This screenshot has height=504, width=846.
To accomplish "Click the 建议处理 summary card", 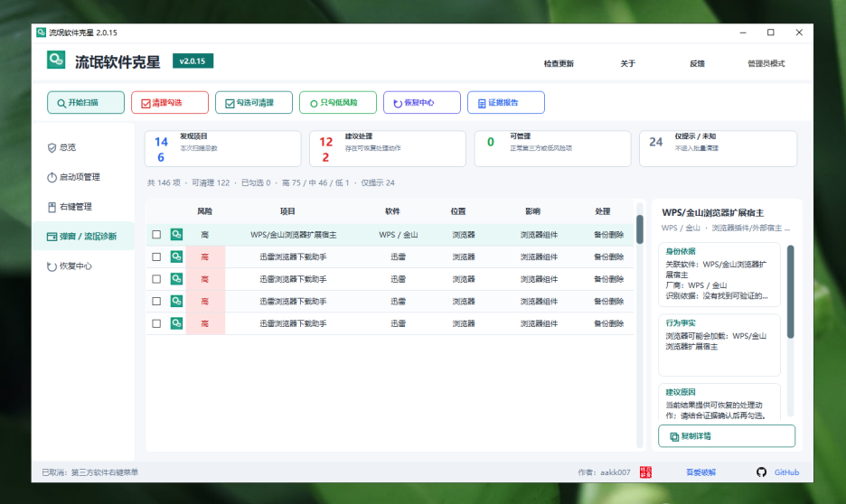I will tap(388, 148).
